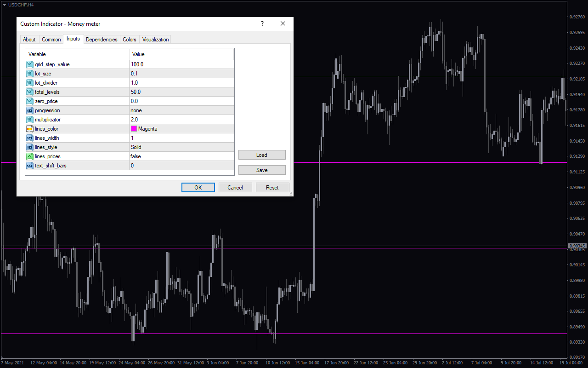
Task: Click the lines_color variable icon
Action: pyautogui.click(x=30, y=129)
